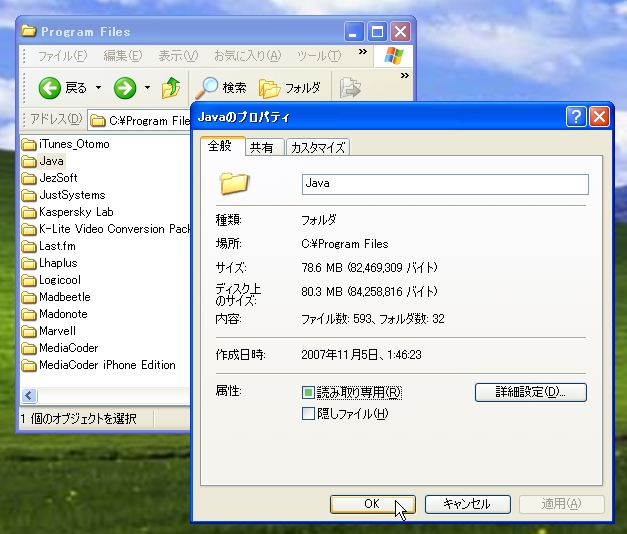Maximize the Program Files window
Screen dimensions: 627x534
pos(377,31)
